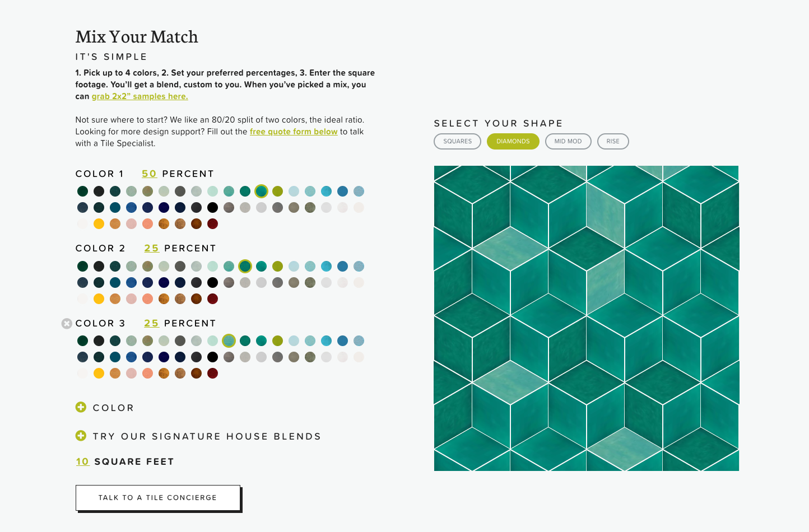809x532 pixels.
Task: Edit the 10 square feet amount
Action: (x=82, y=461)
